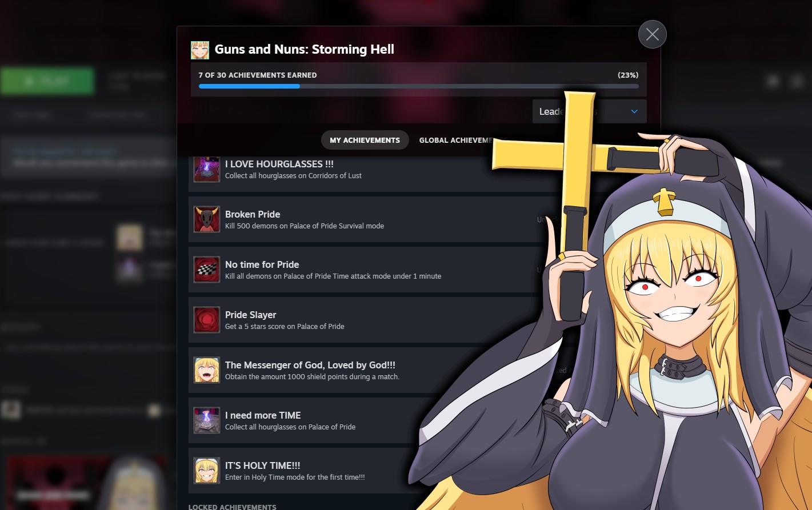Select the Broken Pride demon mask icon

pos(206,220)
